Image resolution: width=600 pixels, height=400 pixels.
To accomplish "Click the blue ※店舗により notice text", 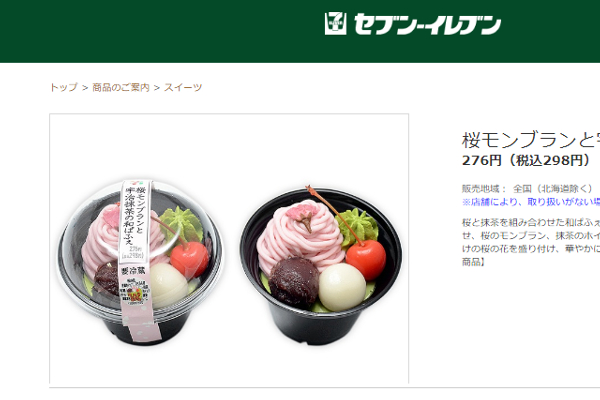I will [531, 202].
